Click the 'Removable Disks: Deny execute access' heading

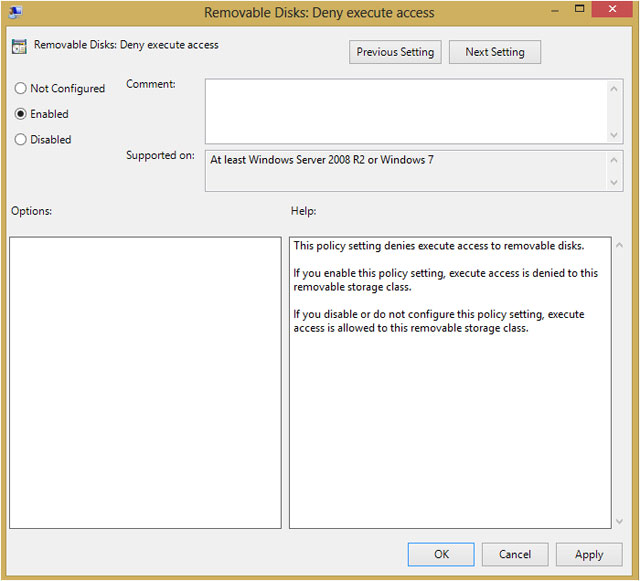pos(126,45)
